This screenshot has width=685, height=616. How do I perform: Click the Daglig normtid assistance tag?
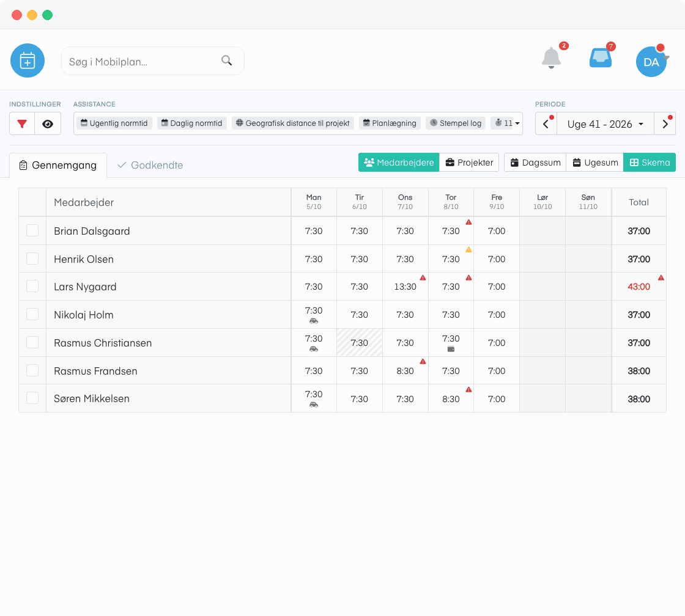coord(192,123)
